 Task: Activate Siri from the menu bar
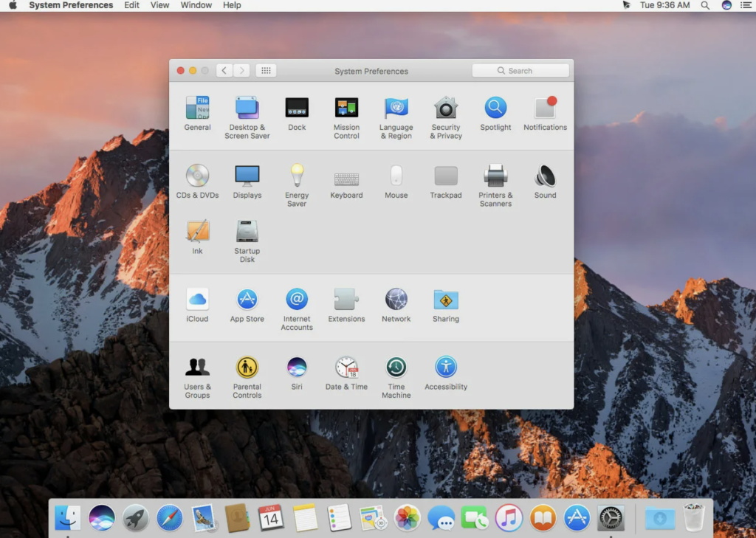[x=726, y=5]
